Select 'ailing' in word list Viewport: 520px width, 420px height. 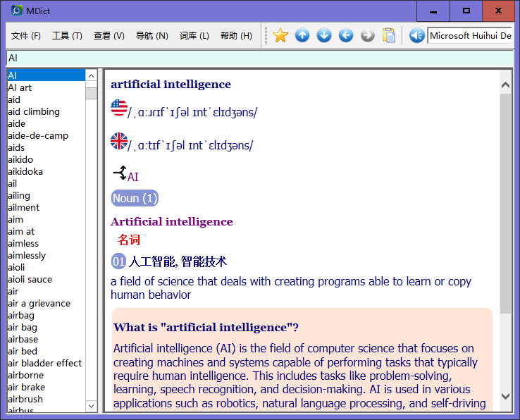(x=46, y=195)
